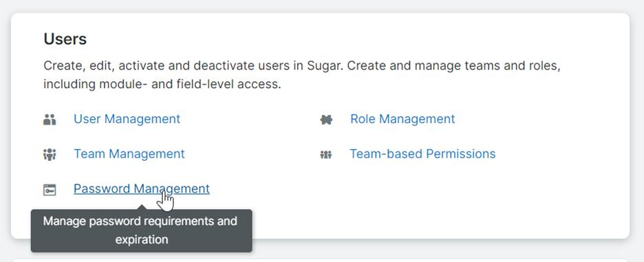Open the User Management link
The width and height of the screenshot is (644, 262).
coord(127,119)
